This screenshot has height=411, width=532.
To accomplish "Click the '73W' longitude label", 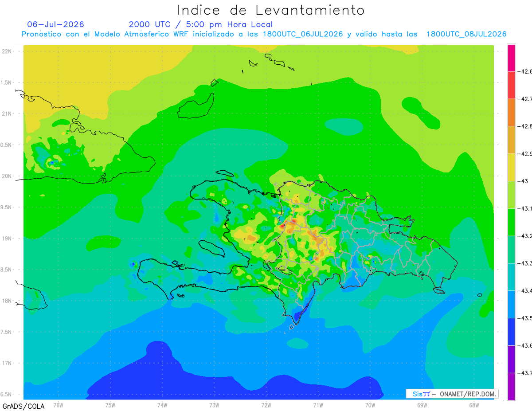I will tap(214, 405).
